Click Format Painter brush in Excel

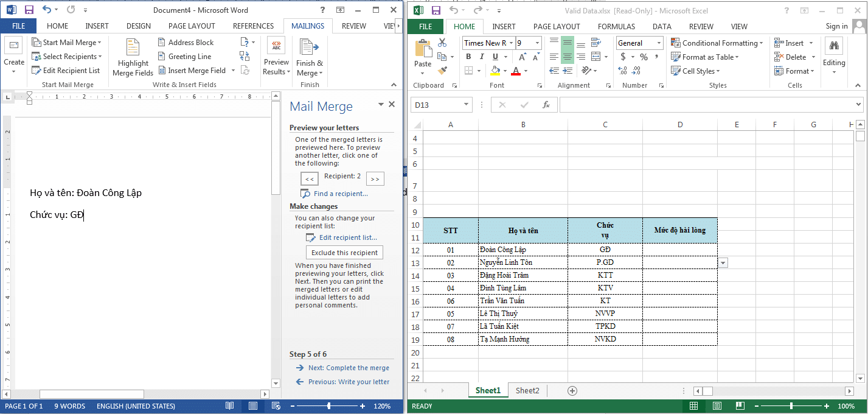(x=442, y=71)
